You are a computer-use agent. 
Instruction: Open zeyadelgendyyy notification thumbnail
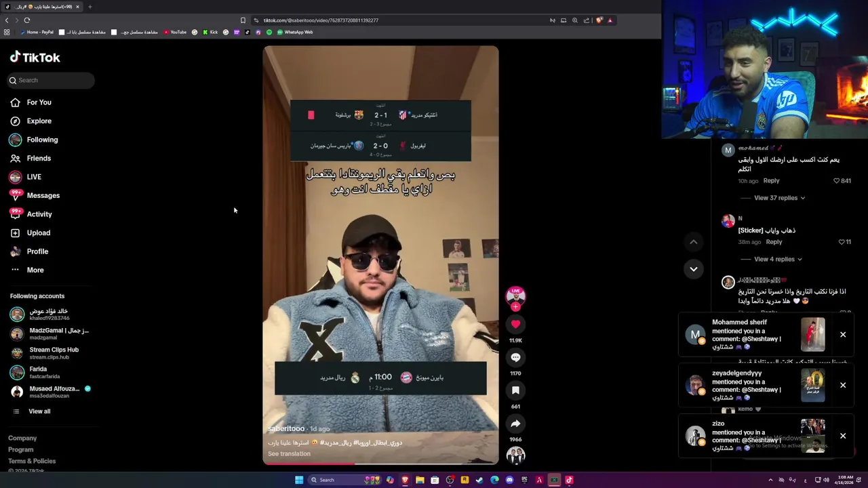812,386
